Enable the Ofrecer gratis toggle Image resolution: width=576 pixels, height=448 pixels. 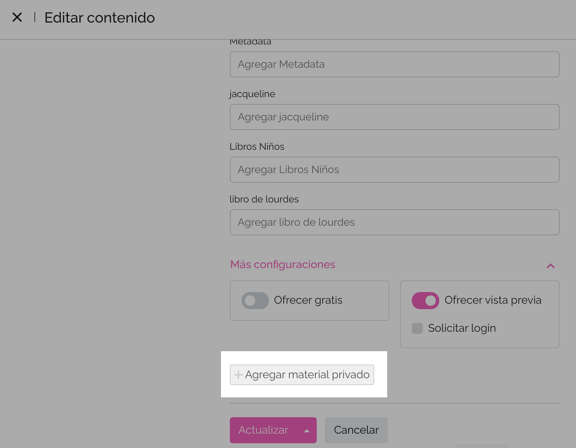(x=255, y=300)
